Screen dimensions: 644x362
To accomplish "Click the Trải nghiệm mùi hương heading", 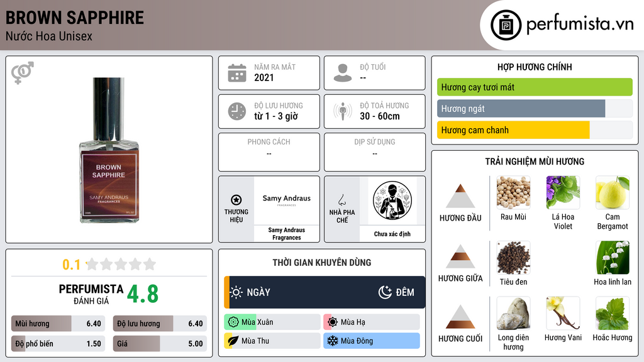I will point(535,162).
